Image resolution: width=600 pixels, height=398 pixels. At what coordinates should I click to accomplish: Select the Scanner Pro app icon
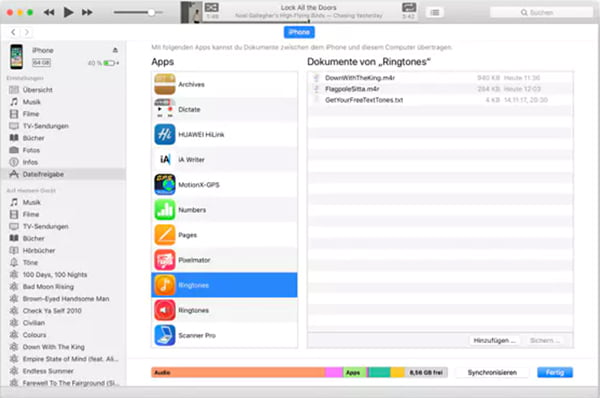click(165, 335)
